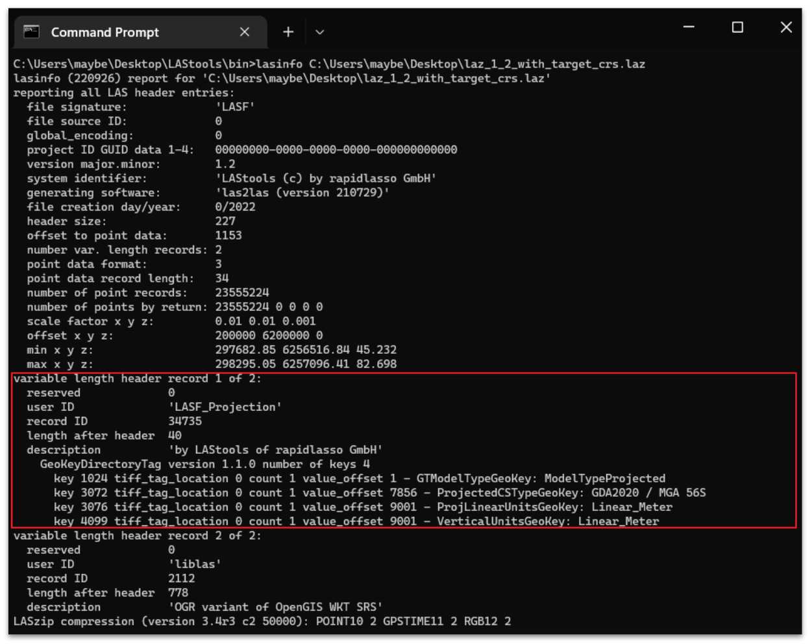This screenshot has width=812, height=644.
Task: Click the 'point data format:' label
Action: pyautogui.click(x=86, y=264)
